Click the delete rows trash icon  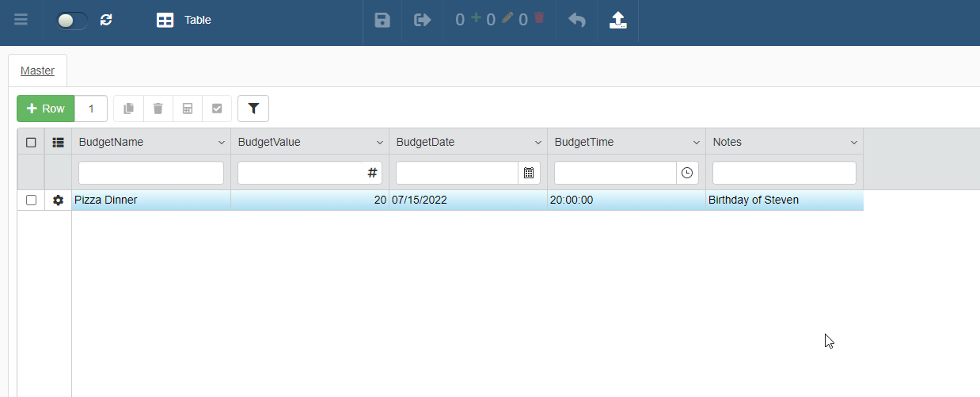tap(158, 109)
